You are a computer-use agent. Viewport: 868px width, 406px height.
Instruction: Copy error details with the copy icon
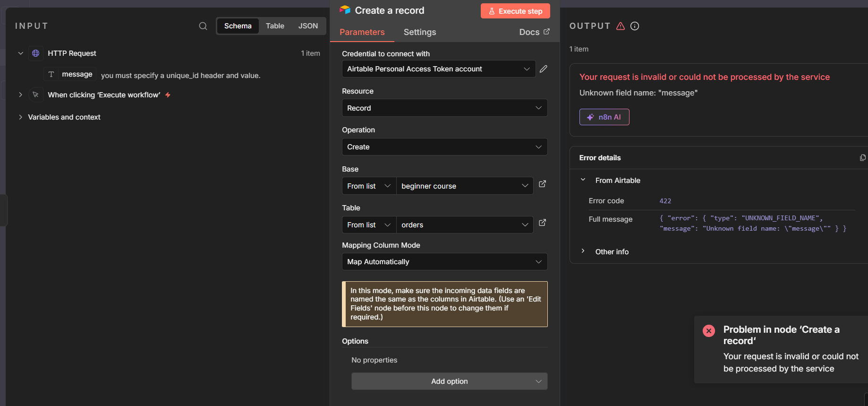pyautogui.click(x=862, y=158)
